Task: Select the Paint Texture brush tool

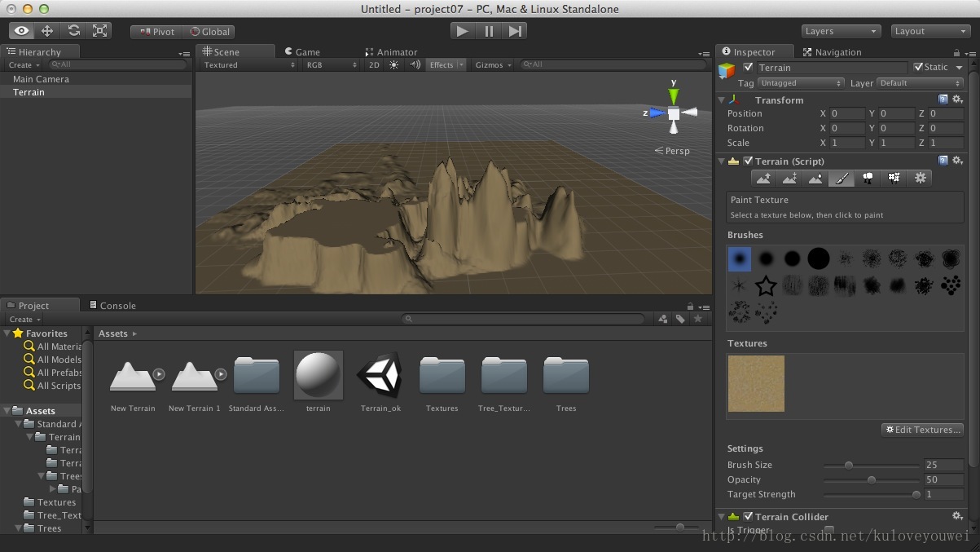Action: pyautogui.click(x=842, y=178)
